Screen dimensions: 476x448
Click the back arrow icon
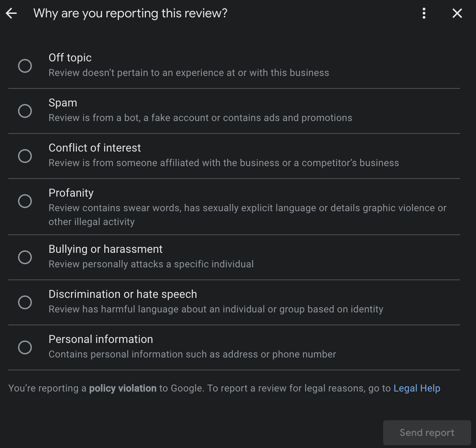(x=12, y=13)
